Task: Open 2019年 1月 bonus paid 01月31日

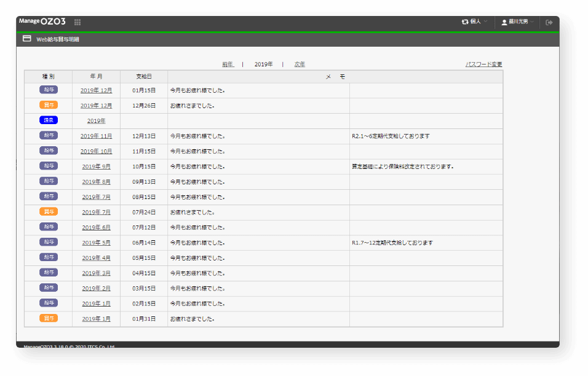Action: [x=96, y=319]
